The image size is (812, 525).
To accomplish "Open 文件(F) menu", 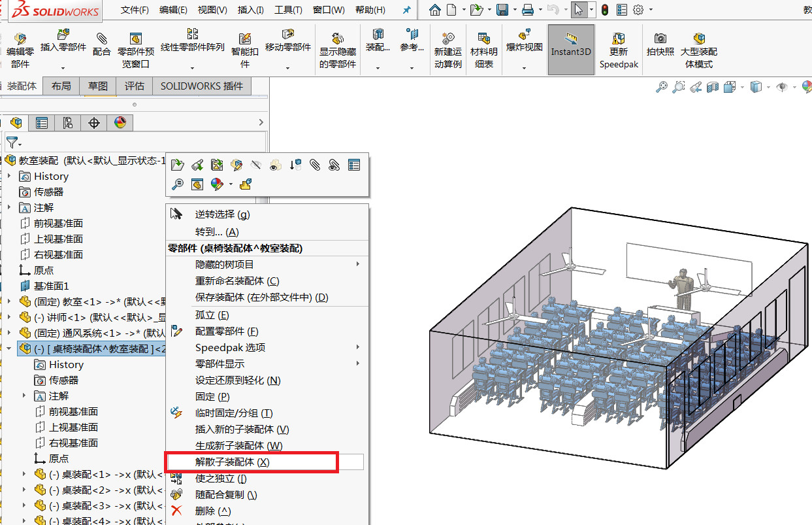I will 135,10.
